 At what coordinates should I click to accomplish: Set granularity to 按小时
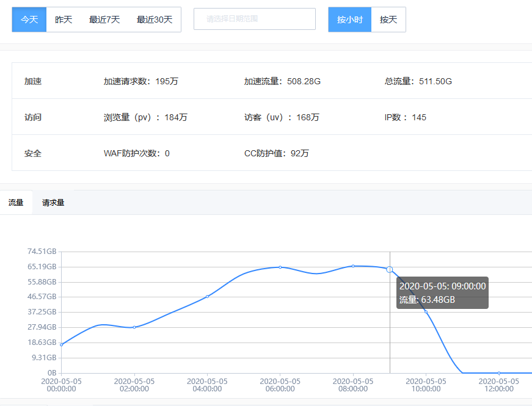tap(350, 20)
